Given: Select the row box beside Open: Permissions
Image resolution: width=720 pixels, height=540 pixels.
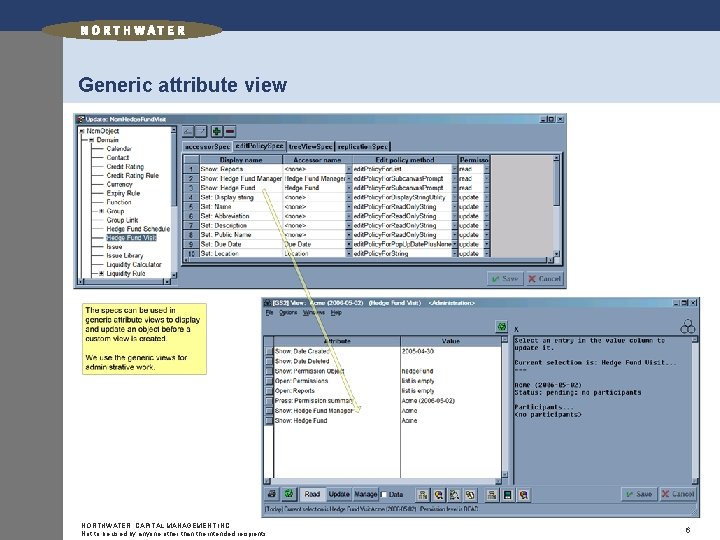Looking at the screenshot, I should pyautogui.click(x=269, y=381).
